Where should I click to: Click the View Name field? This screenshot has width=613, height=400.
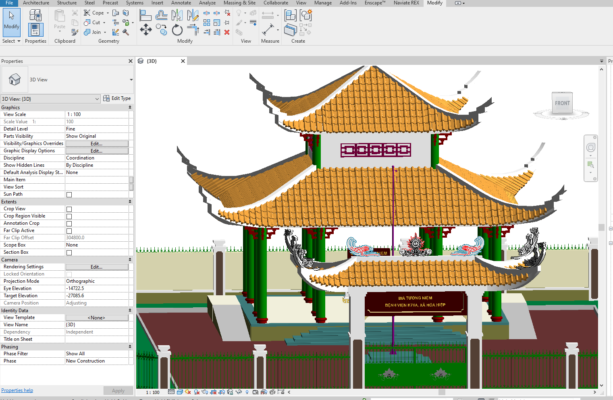coord(97,324)
